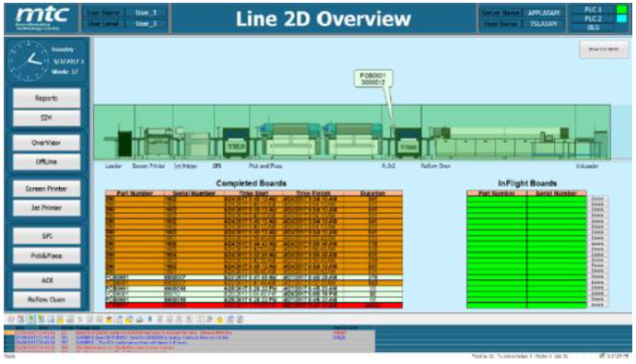Select the Loader machine graphic

click(x=124, y=144)
